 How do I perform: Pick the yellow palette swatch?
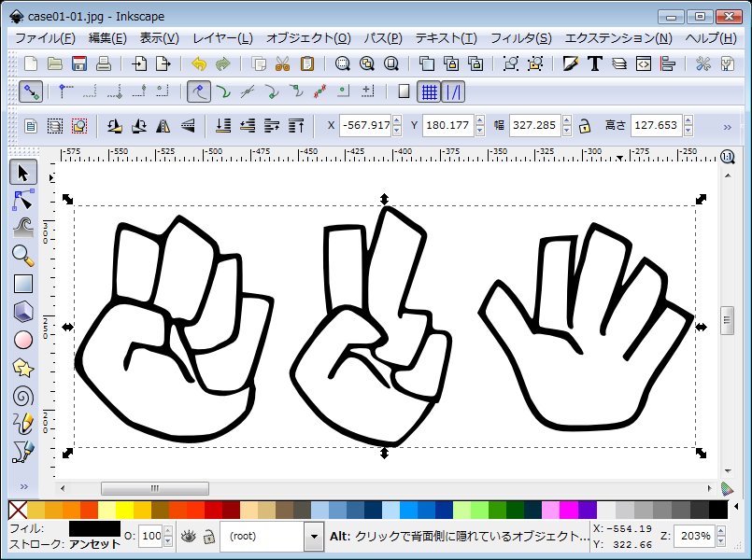[124, 510]
